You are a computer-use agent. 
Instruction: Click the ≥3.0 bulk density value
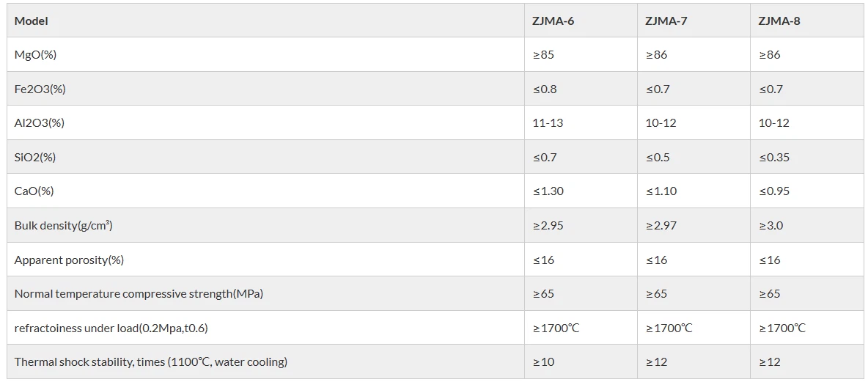(x=770, y=225)
